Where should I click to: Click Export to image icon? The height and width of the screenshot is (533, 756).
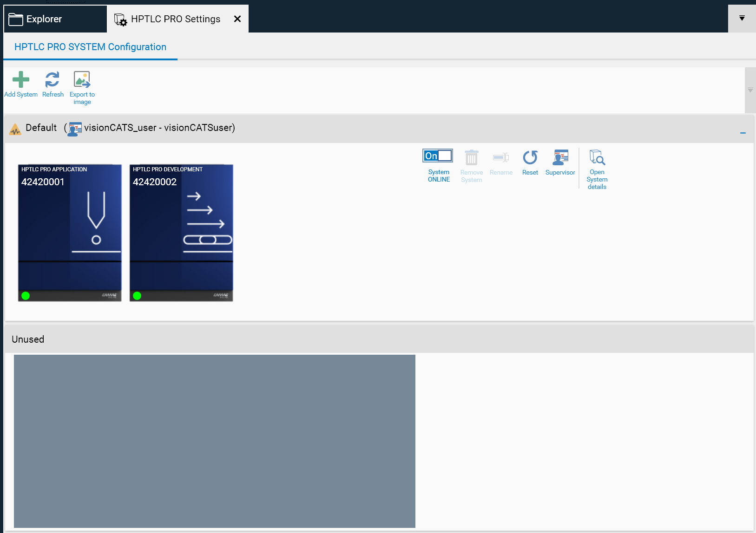(82, 80)
